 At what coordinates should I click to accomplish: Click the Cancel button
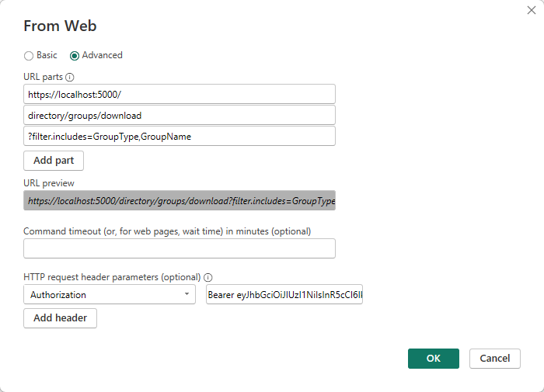495,359
